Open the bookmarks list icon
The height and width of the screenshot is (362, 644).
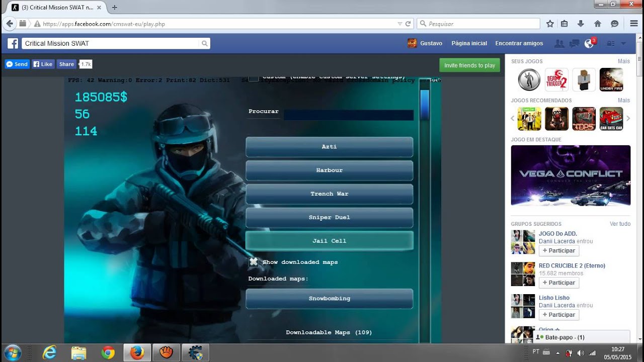pos(565,24)
